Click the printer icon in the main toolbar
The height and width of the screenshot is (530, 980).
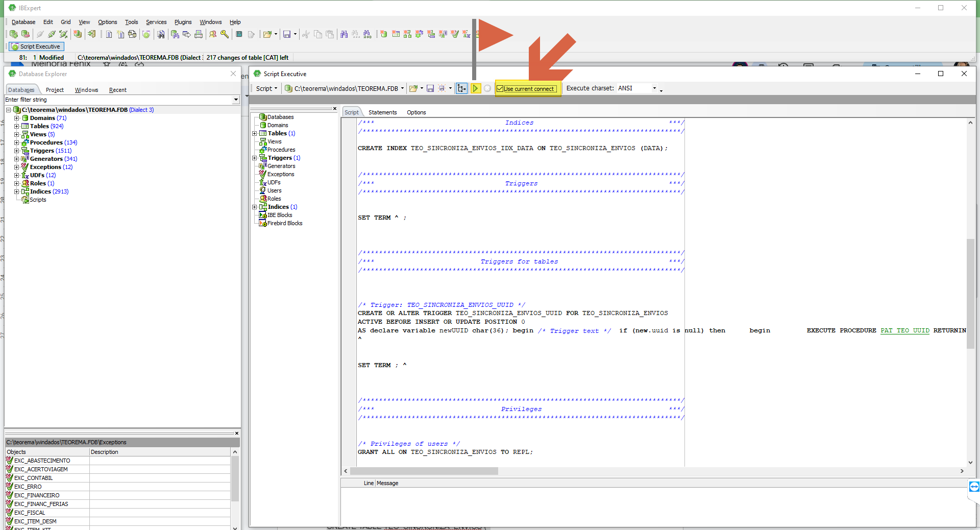(199, 34)
